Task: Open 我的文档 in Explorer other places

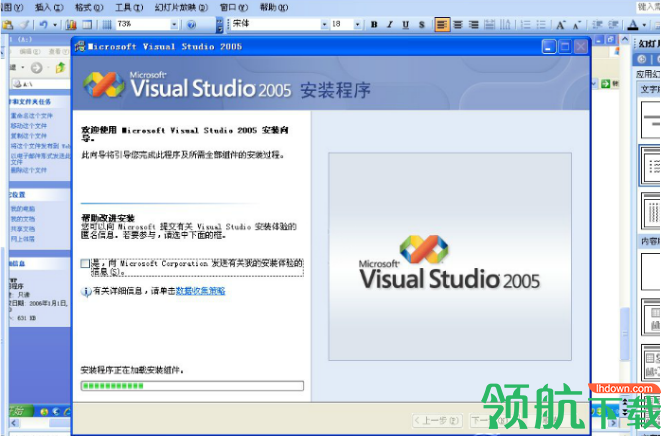Action: (x=23, y=219)
